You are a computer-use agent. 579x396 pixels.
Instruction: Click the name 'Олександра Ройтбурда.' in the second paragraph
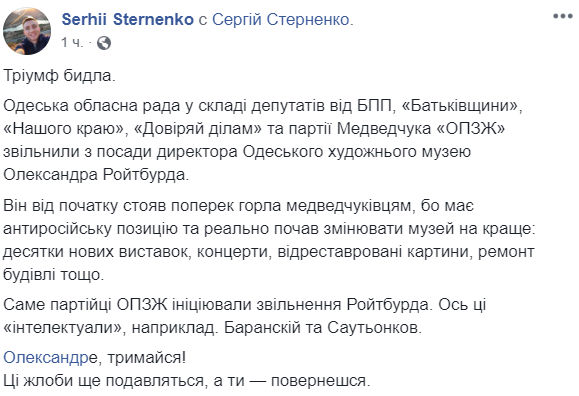[96, 175]
